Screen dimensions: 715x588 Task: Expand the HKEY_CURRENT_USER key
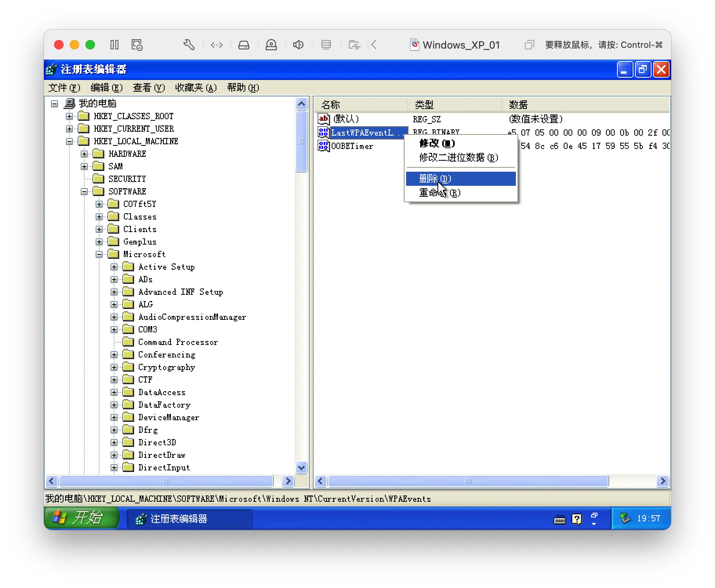click(x=69, y=129)
